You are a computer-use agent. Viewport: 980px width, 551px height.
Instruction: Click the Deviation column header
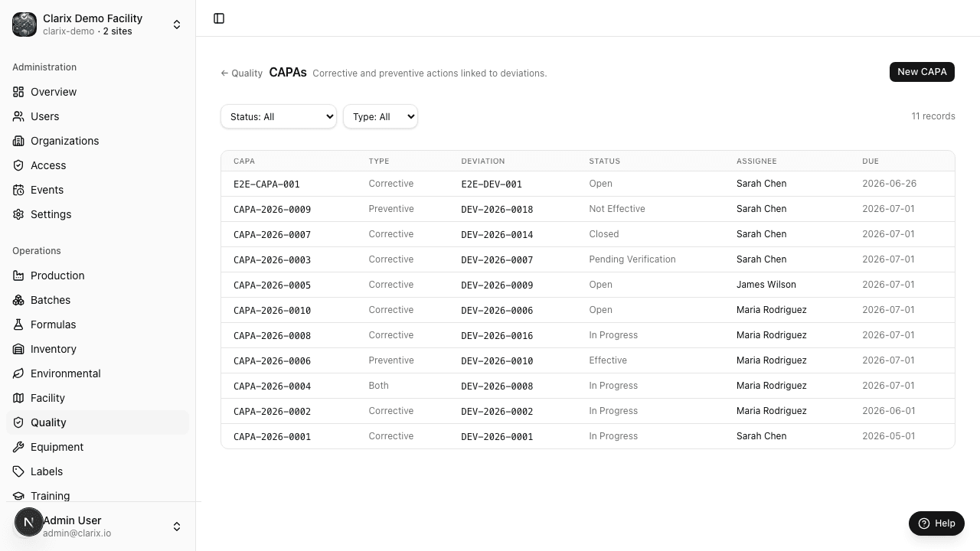pos(483,161)
